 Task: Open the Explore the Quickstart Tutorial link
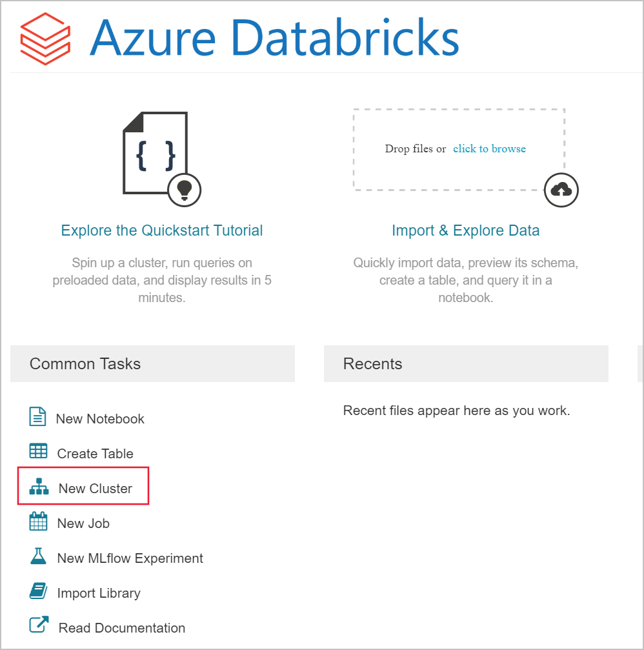point(162,230)
